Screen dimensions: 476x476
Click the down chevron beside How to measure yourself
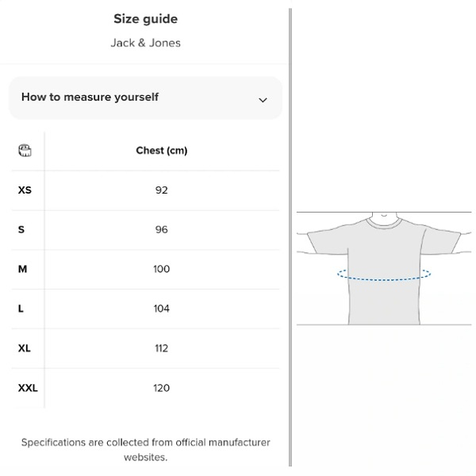(263, 100)
